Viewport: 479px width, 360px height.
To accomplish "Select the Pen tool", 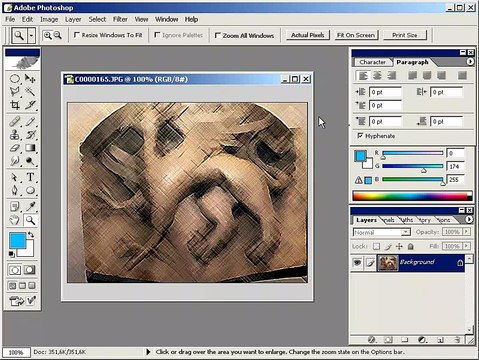I will [x=15, y=190].
